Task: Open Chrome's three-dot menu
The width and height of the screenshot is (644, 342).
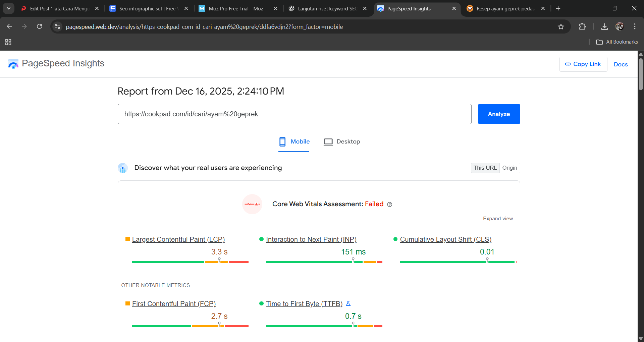Action: pos(635,26)
